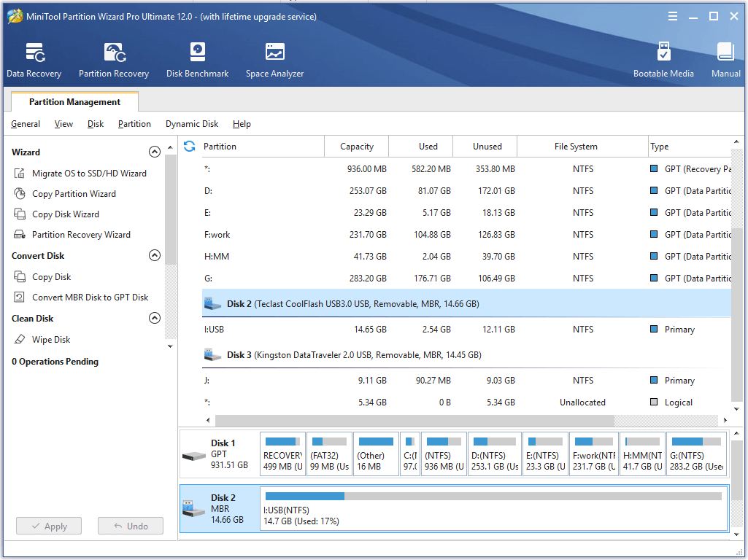Select the 5.34 GB Unallocated row
This screenshot has width=748, height=560.
coord(466,402)
